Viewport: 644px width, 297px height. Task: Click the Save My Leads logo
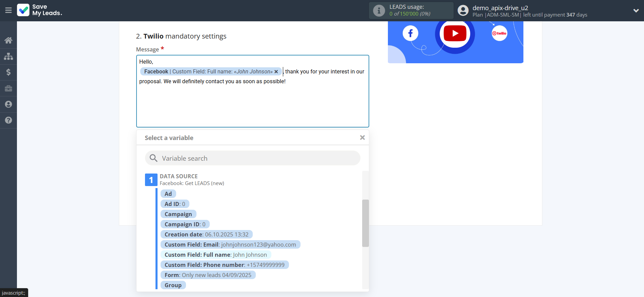tap(40, 10)
